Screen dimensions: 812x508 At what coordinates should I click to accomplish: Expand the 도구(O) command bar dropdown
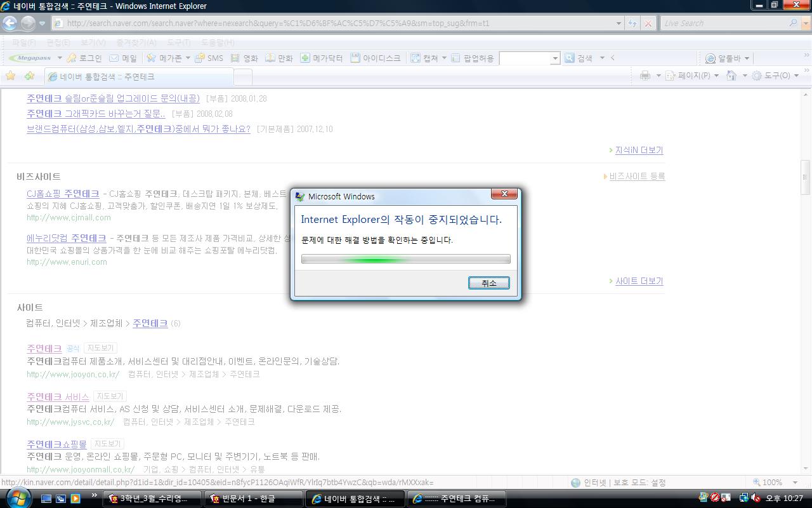tap(796, 76)
